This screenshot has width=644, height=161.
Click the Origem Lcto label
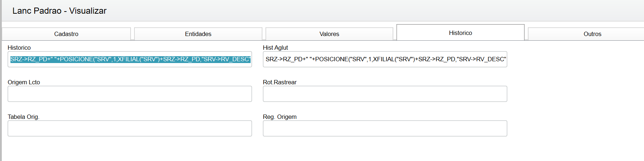point(24,82)
